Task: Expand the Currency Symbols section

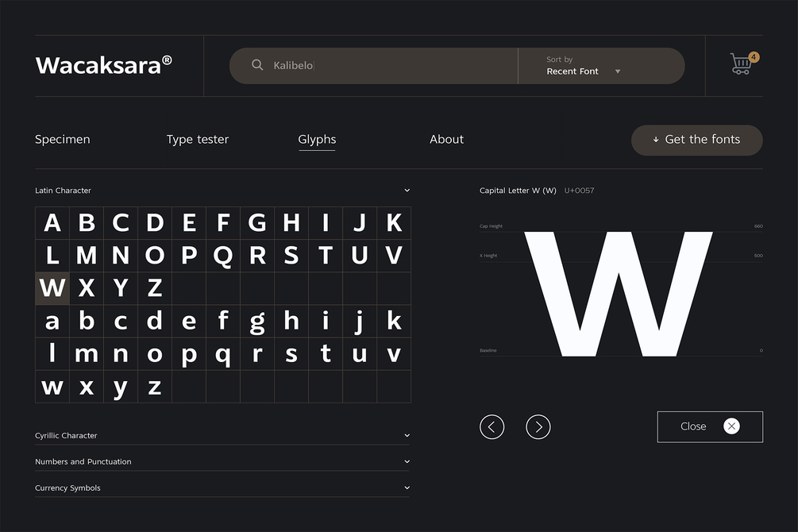Action: point(222,488)
